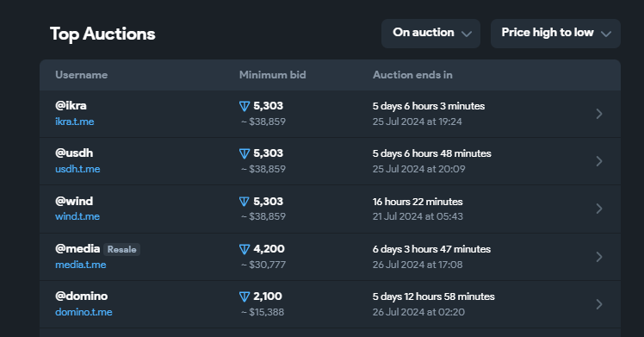644x337 pixels.
Task: Click the TON icon beside @usdh's bid
Action: (x=245, y=153)
